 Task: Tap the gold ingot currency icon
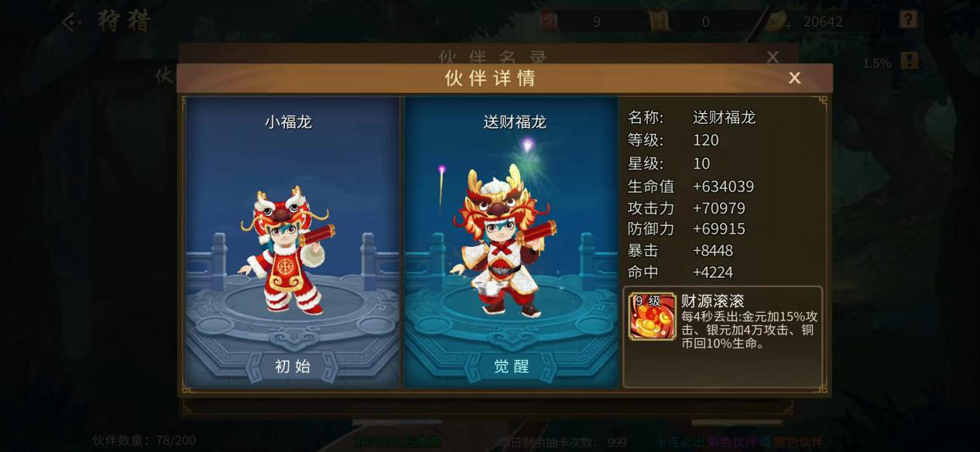click(776, 22)
